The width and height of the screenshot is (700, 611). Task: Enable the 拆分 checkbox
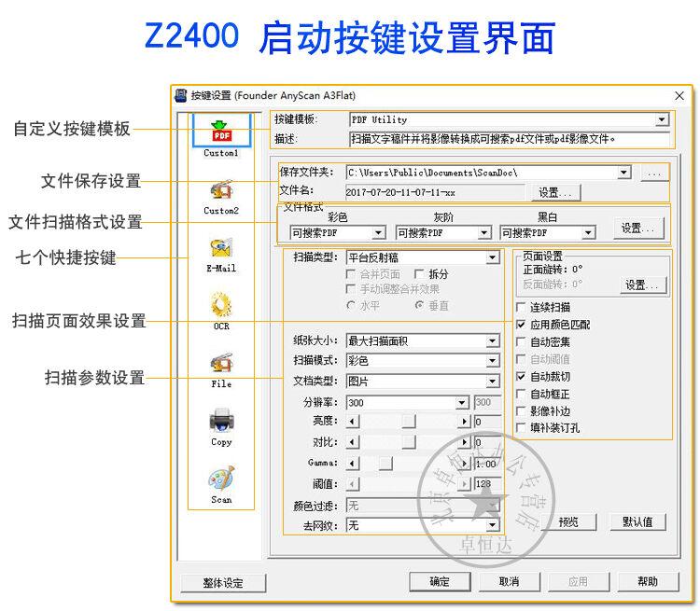point(419,274)
